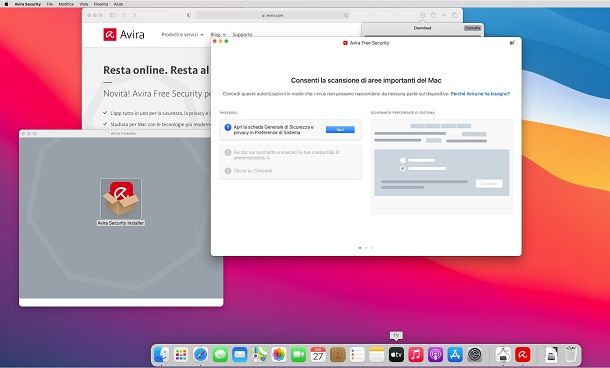Expand the Prodotti e servizi dropdown
The image size is (610, 368).
click(x=182, y=35)
